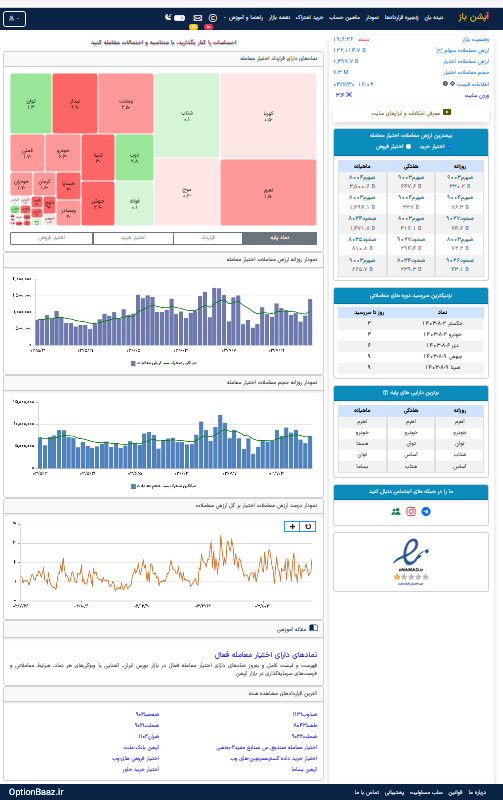Switch treemap to اختیار فروش tab
This screenshot has width=503, height=800.
point(52,238)
